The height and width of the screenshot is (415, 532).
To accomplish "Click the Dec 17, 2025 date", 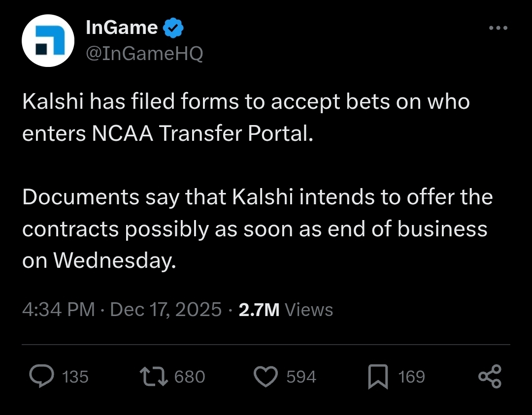I will 166,310.
